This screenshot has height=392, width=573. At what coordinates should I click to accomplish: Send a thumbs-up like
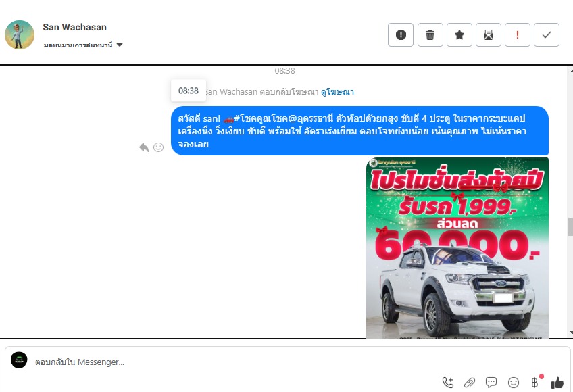tap(557, 383)
